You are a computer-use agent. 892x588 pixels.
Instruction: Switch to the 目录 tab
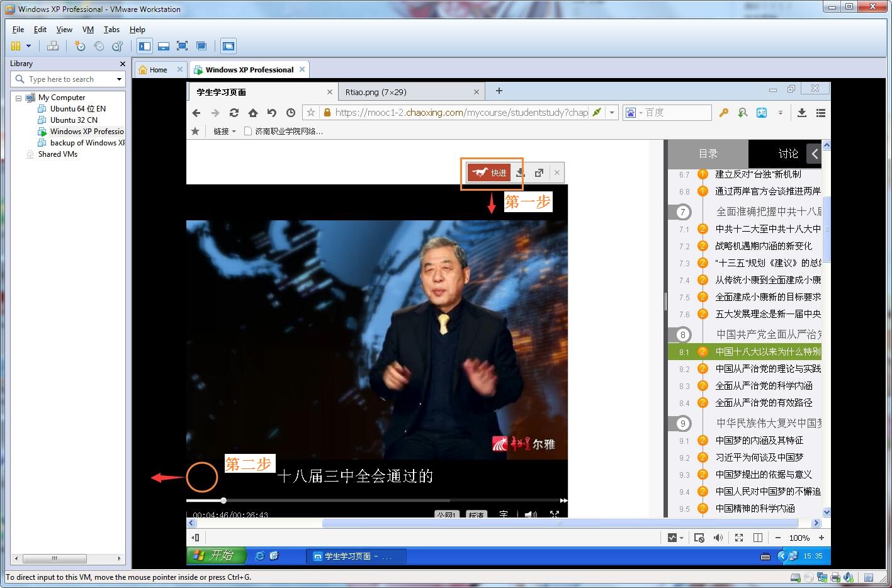[x=708, y=154]
